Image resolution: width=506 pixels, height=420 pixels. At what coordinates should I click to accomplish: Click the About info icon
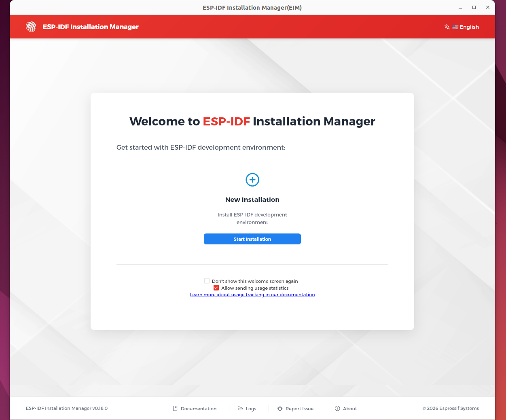tap(337, 408)
